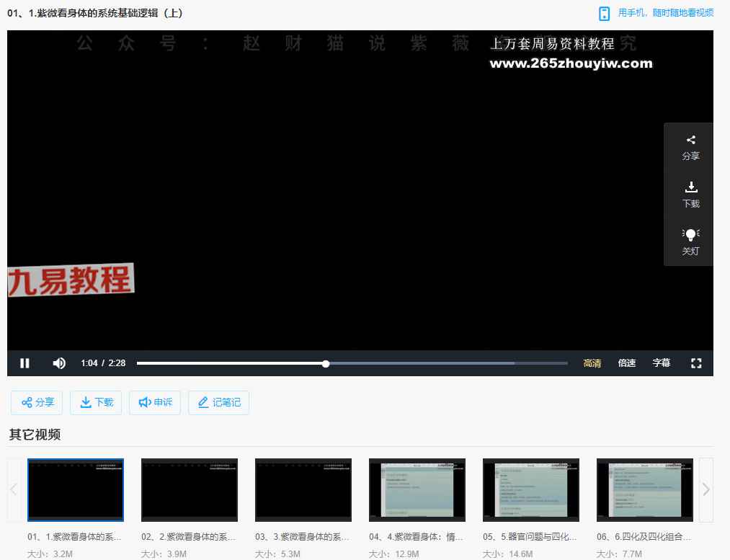This screenshot has height=560, width=730.
Task: Toggle the 关灯 lights-off mode
Action: pyautogui.click(x=690, y=241)
